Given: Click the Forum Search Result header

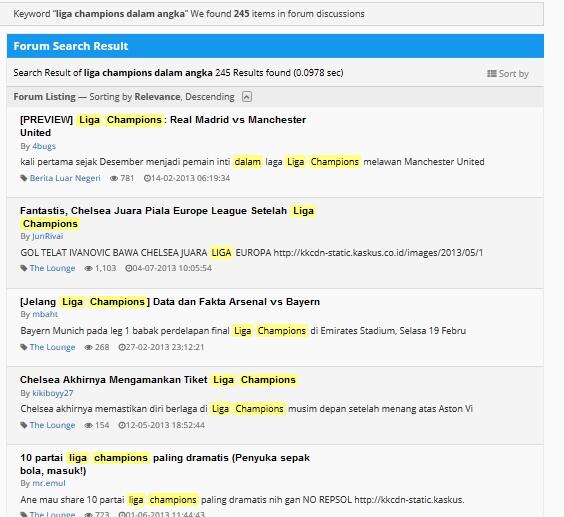Looking at the screenshot, I should click(x=275, y=46).
